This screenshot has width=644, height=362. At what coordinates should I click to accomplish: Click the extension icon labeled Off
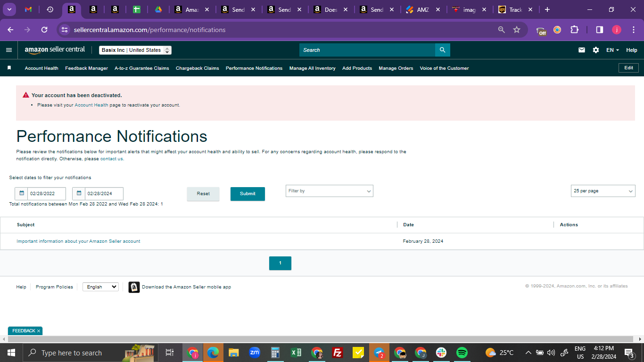click(x=541, y=31)
